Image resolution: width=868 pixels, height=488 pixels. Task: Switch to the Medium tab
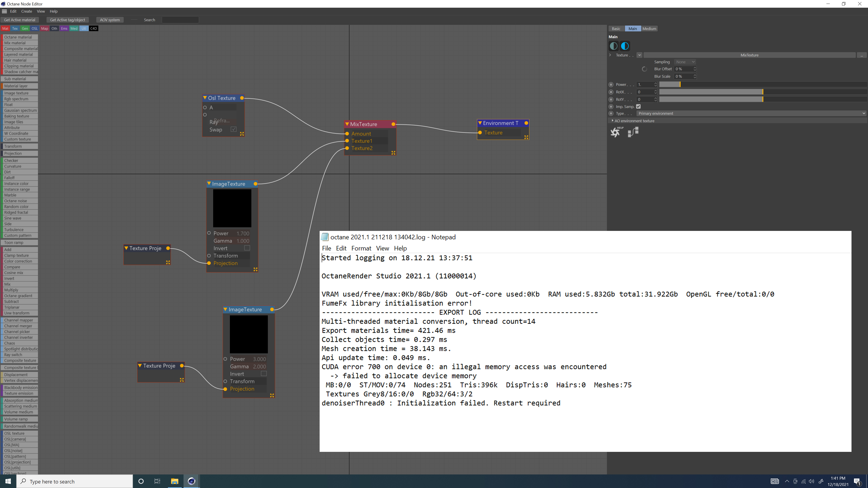[649, 29]
